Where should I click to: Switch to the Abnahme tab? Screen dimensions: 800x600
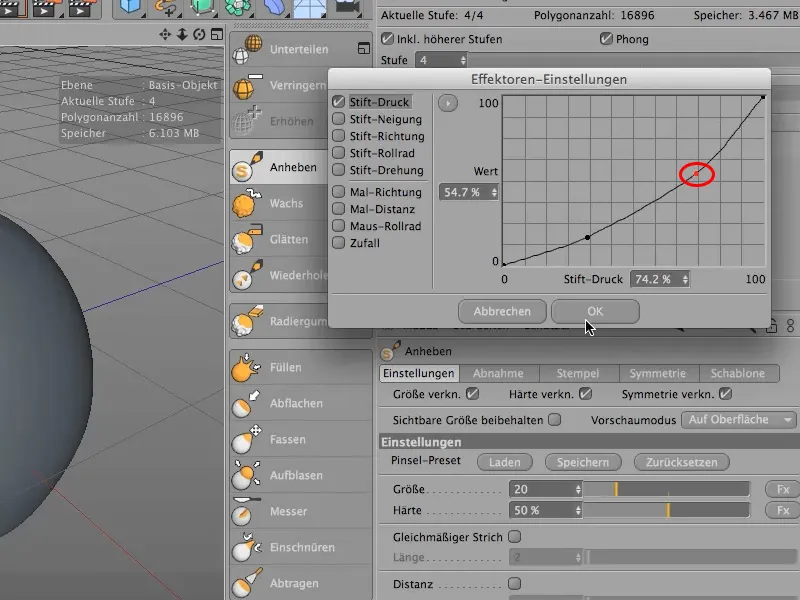498,373
